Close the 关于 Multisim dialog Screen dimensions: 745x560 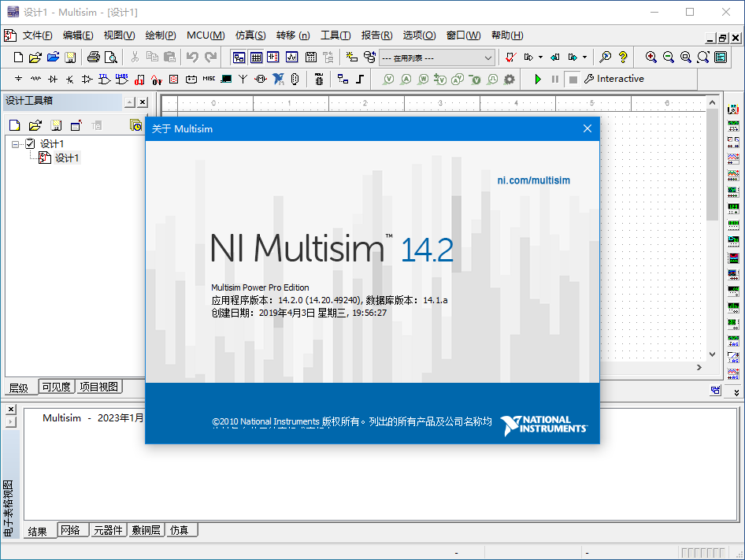(x=587, y=129)
